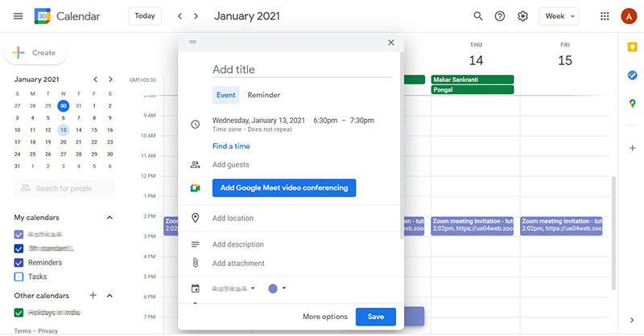This screenshot has height=336, width=644.
Task: Open calendar search
Action: (477, 16)
